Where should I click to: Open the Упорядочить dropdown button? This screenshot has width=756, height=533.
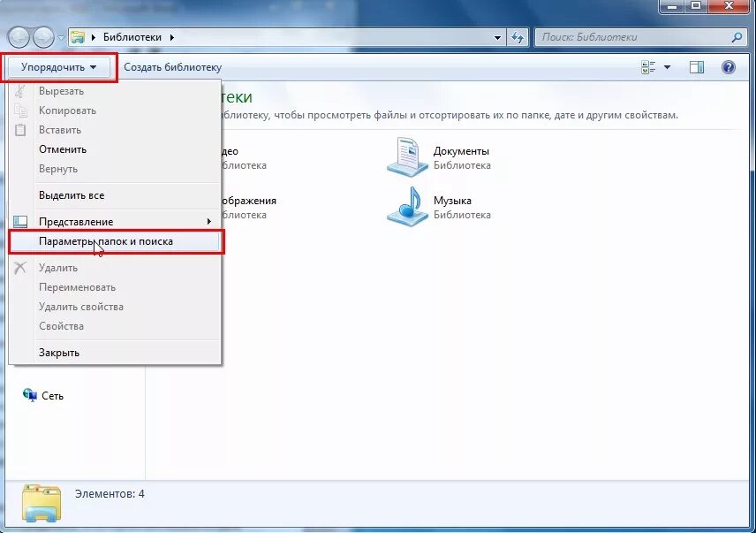click(x=59, y=67)
